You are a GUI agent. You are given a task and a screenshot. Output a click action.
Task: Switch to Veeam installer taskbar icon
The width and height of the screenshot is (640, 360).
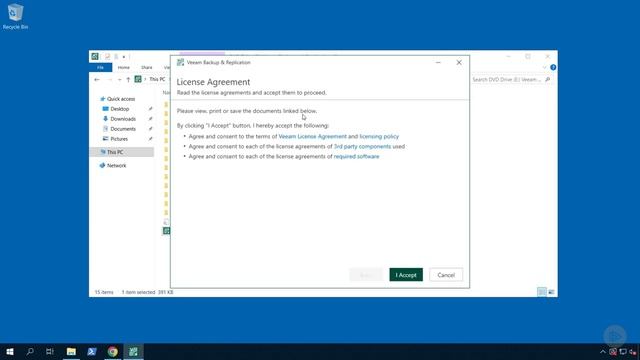tap(133, 351)
